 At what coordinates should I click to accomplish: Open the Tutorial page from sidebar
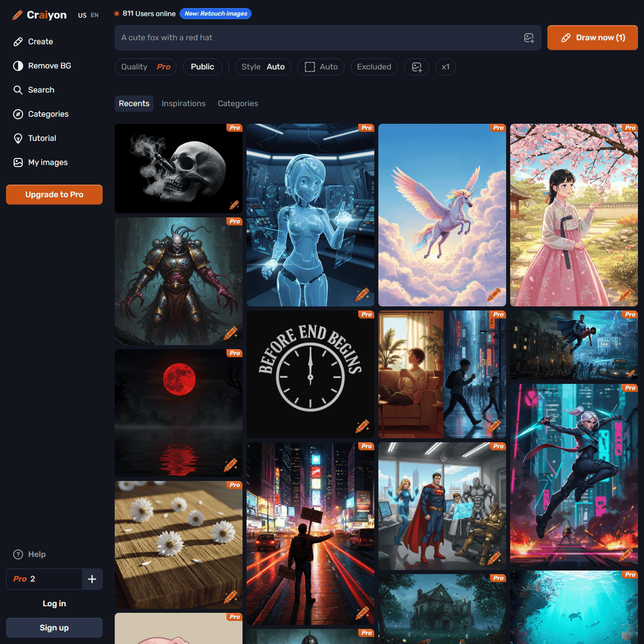(x=42, y=138)
